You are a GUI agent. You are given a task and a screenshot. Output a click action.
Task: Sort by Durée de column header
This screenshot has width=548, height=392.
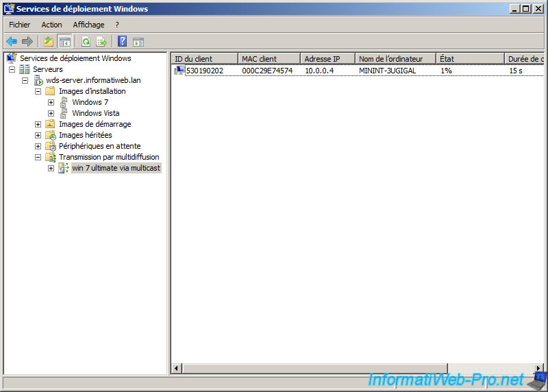[x=524, y=59]
